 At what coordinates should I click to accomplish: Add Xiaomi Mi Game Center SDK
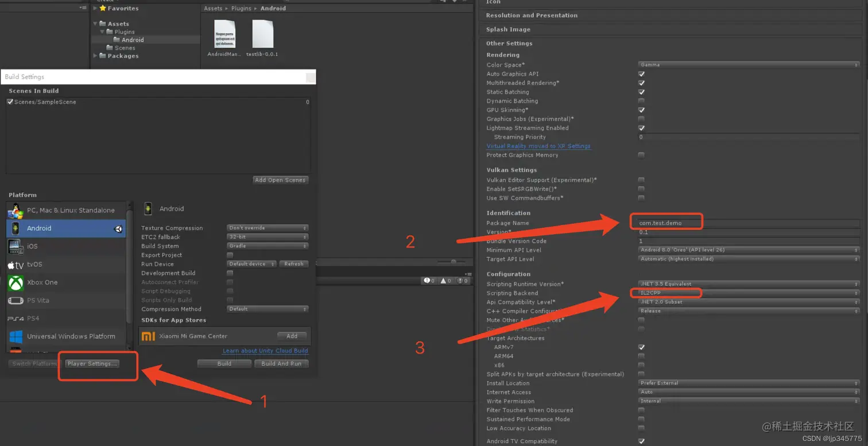pos(292,336)
